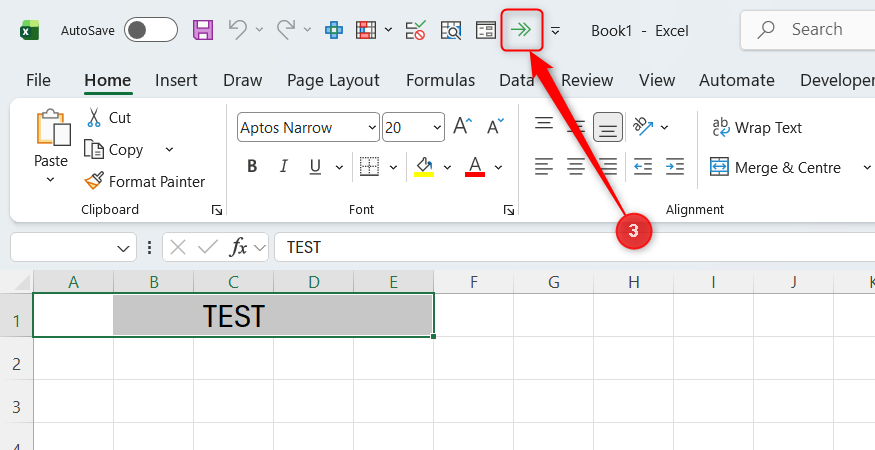The width and height of the screenshot is (875, 450).
Task: Decrease the cell indent
Action: tap(643, 166)
